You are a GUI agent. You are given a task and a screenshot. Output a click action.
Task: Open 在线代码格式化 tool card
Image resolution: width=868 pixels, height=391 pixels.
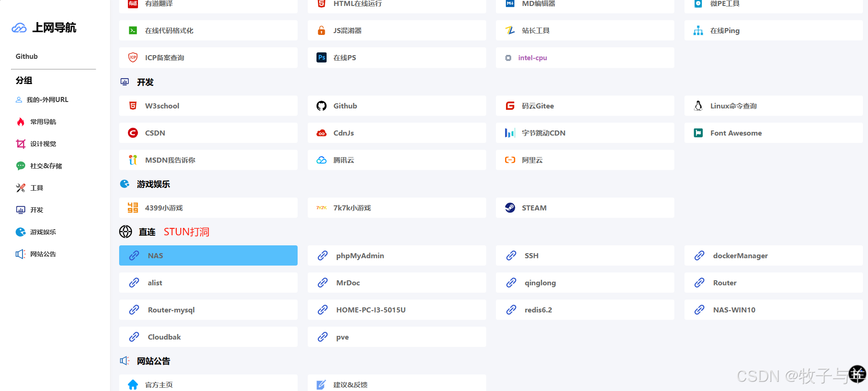[x=208, y=30]
